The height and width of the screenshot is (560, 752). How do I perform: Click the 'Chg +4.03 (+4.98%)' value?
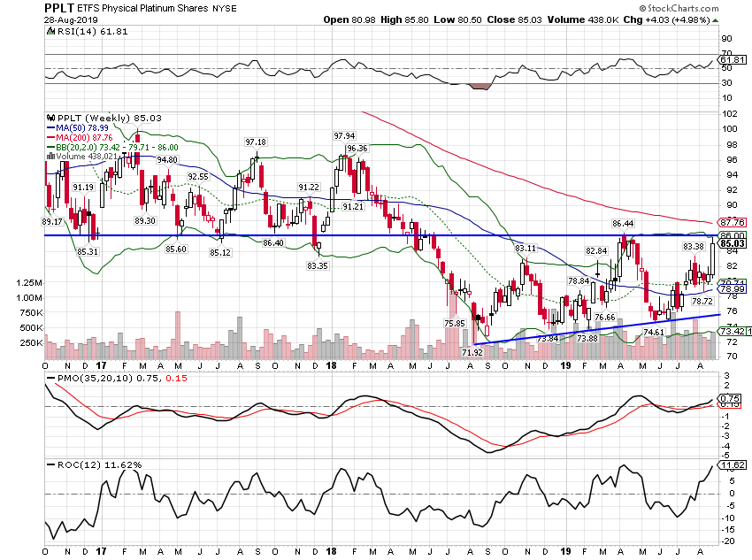click(x=667, y=19)
